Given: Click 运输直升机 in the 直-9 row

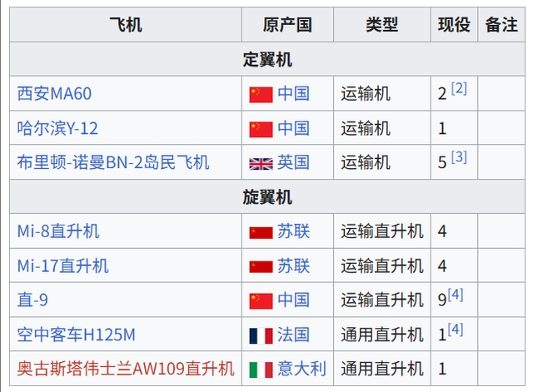Looking at the screenshot, I should [382, 300].
